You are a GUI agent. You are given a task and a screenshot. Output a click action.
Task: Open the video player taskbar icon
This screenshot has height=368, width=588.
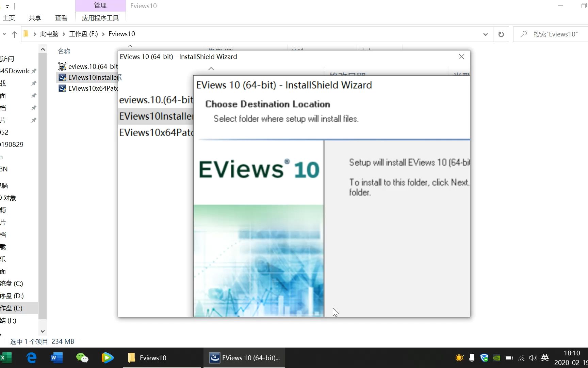pyautogui.click(x=108, y=358)
